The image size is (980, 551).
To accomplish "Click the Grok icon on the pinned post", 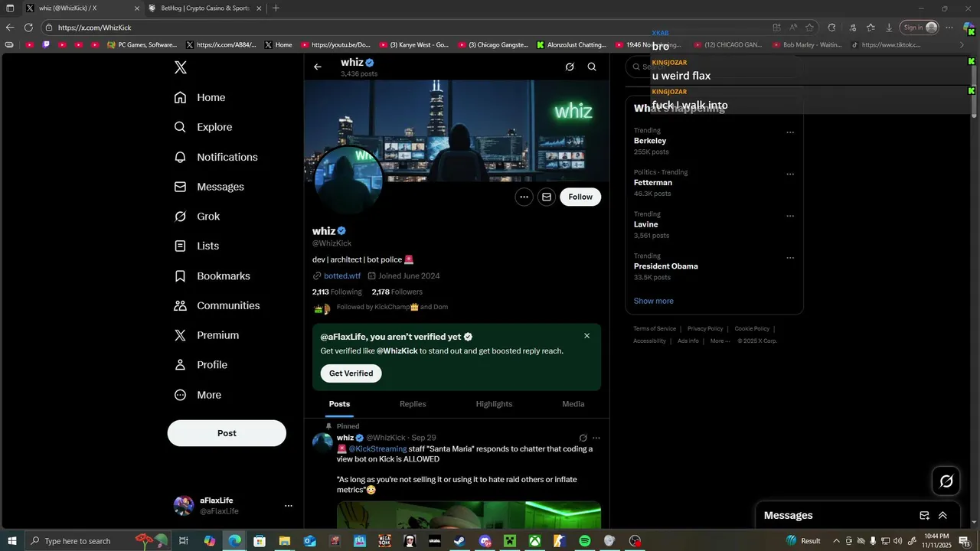I will [x=583, y=438].
